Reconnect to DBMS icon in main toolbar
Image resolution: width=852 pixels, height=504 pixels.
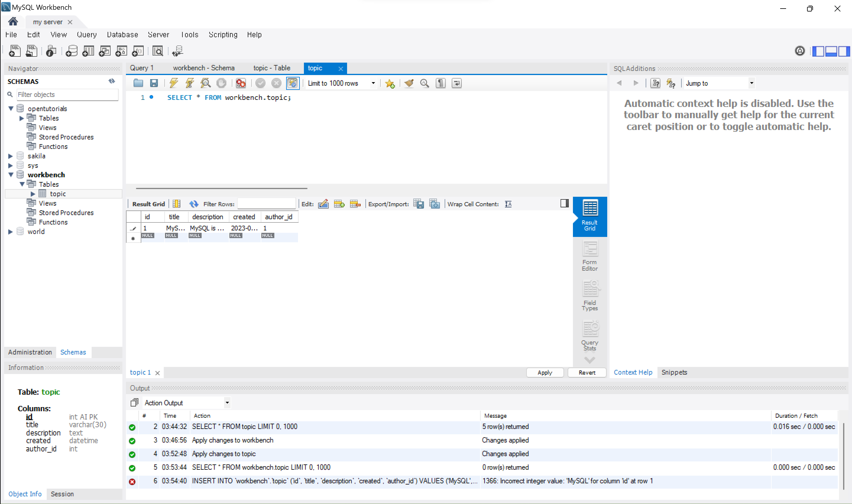[x=177, y=51]
